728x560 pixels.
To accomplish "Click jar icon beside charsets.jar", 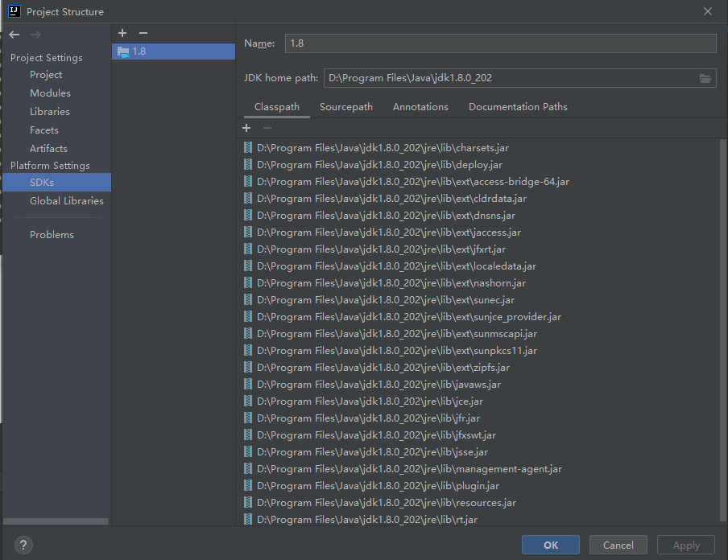I will 248,147.
